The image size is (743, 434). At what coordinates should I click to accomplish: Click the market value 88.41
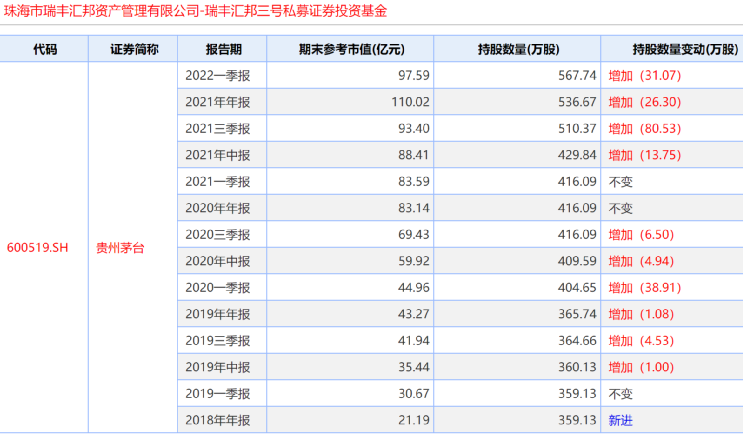pyautogui.click(x=414, y=155)
